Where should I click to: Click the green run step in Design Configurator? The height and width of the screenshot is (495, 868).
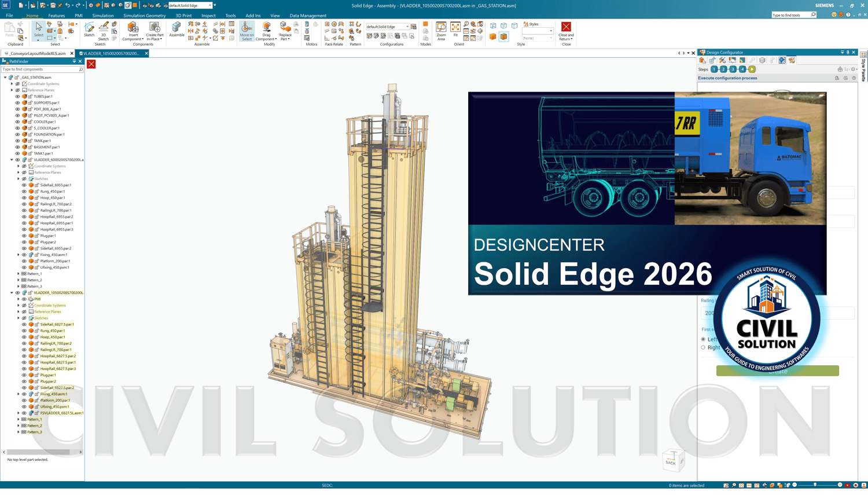tap(752, 69)
